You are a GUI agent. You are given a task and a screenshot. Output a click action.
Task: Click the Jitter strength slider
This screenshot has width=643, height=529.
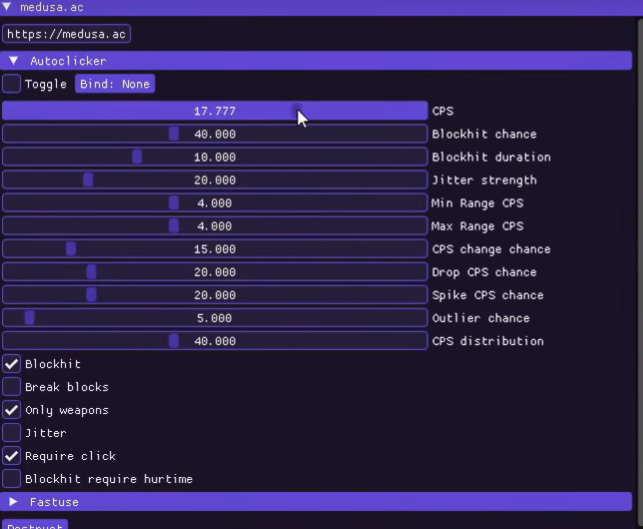click(214, 180)
